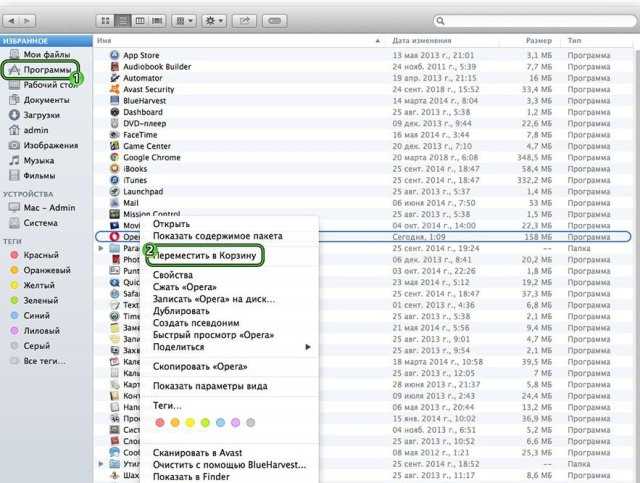Open Программы in the sidebar

pyautogui.click(x=45, y=70)
